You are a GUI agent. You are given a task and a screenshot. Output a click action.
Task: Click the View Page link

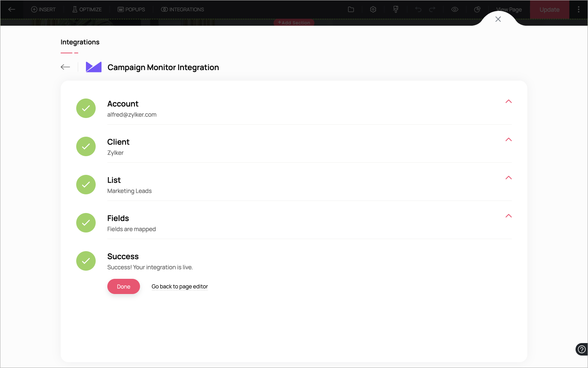(509, 9)
